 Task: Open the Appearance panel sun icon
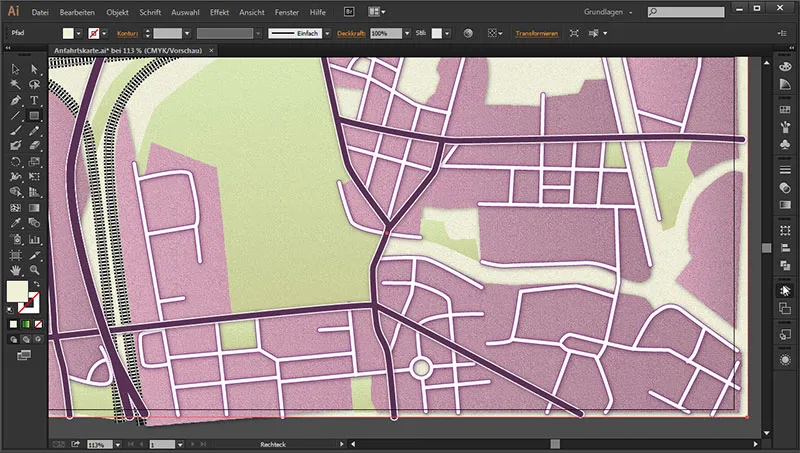pos(785,360)
